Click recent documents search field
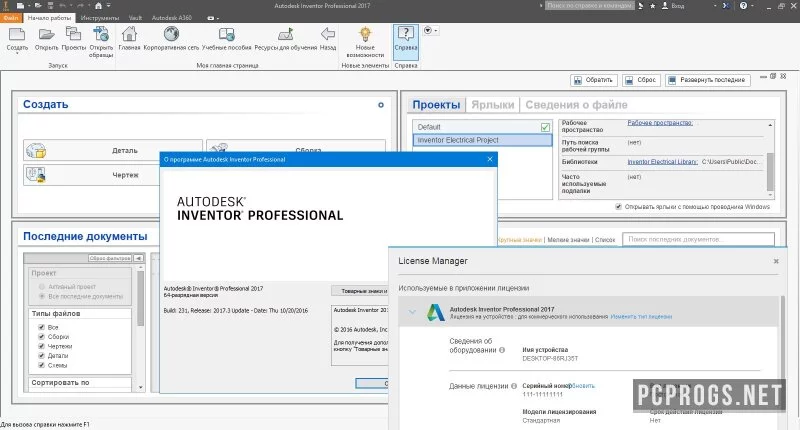The height and width of the screenshot is (430, 800). click(698, 239)
